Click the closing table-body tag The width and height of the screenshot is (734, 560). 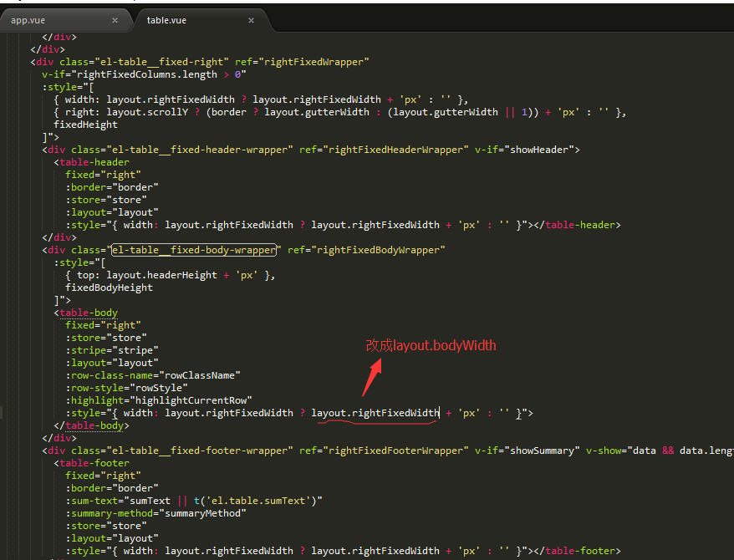click(92, 425)
